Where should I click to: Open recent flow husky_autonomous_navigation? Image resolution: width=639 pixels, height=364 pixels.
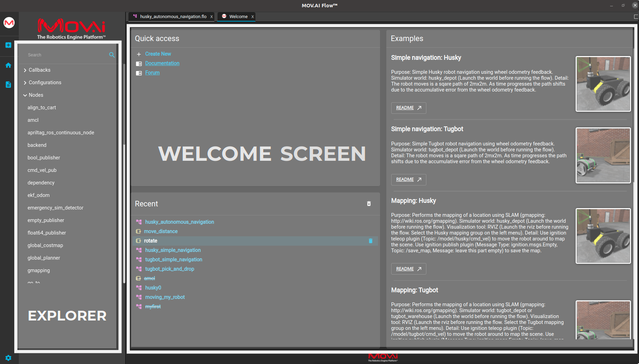pyautogui.click(x=180, y=222)
